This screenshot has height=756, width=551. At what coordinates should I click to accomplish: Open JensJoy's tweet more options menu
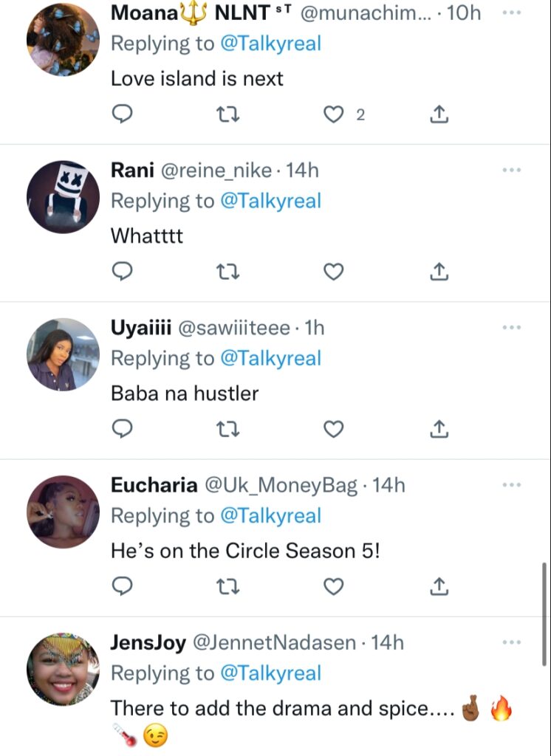point(511,642)
